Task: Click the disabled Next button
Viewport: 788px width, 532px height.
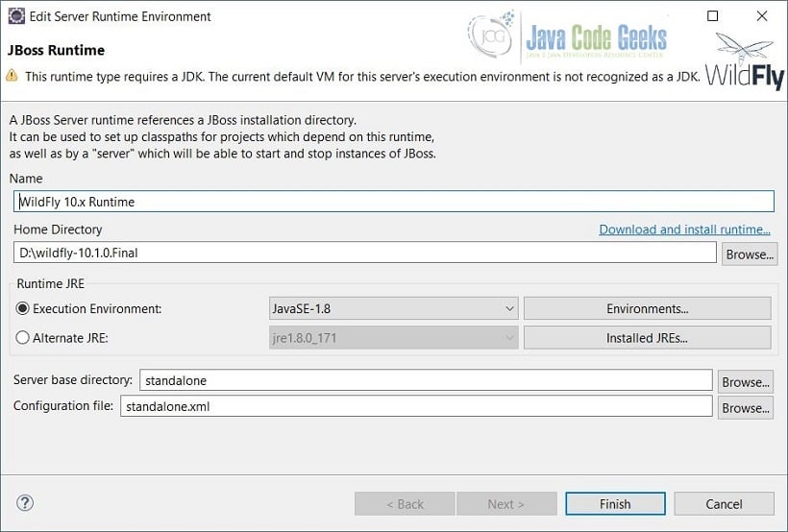Action: tap(506, 504)
